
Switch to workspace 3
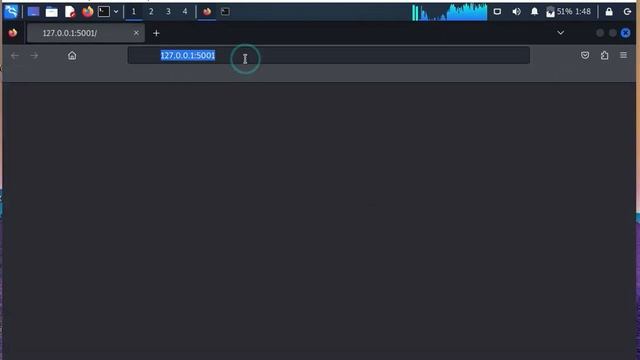(x=168, y=12)
